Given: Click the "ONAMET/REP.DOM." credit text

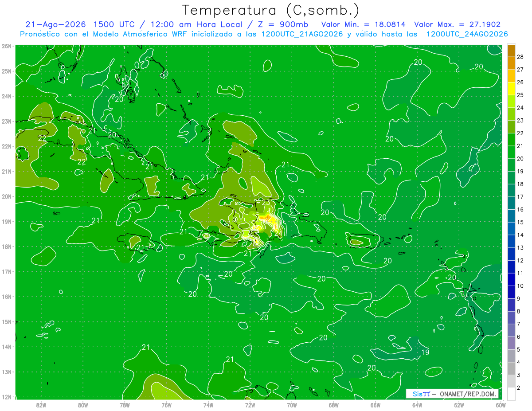Looking at the screenshot, I should [x=468, y=394].
